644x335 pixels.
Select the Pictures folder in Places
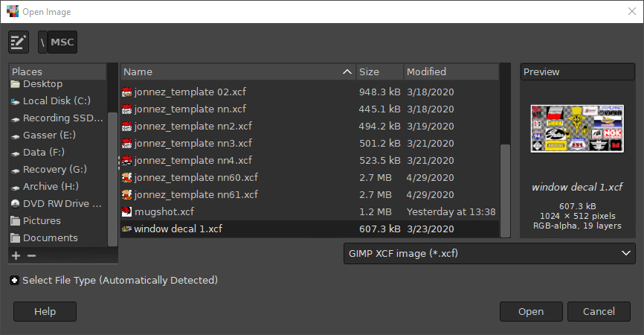[x=42, y=220]
